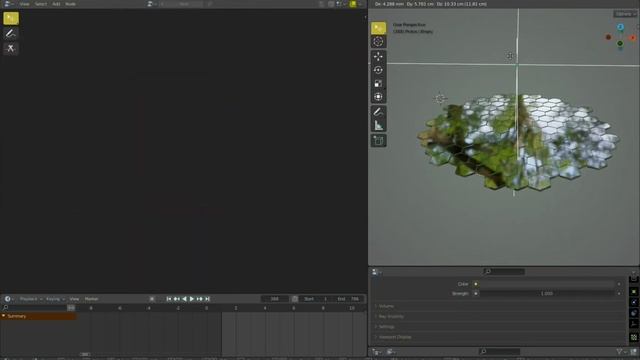This screenshot has height=360, width=640.
Task: Select the Scale tool in viewport
Action: 378,83
